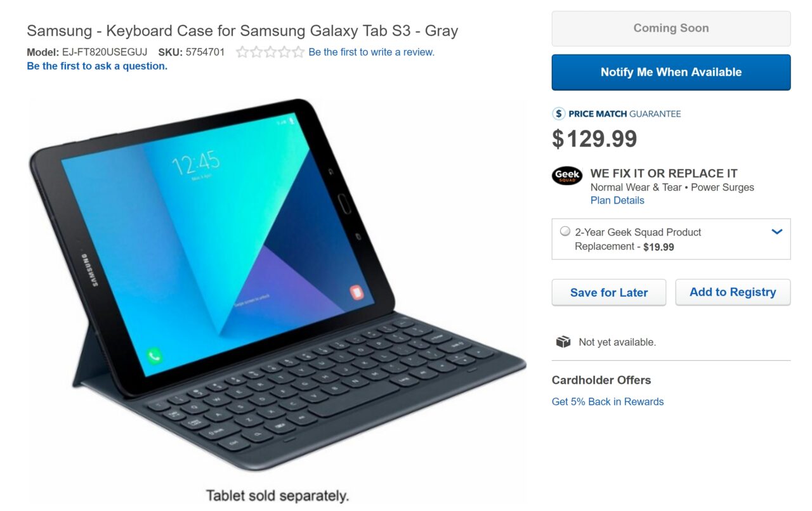812x511 pixels.
Task: Click the Price Match Guarantee text
Action: pyautogui.click(x=624, y=114)
